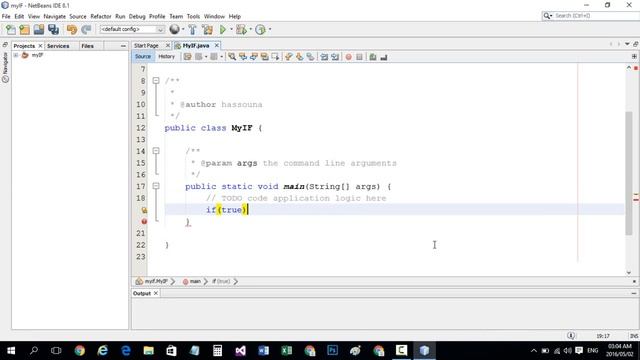Switch to the Start Page tab
The width and height of the screenshot is (640, 360).
point(146,46)
